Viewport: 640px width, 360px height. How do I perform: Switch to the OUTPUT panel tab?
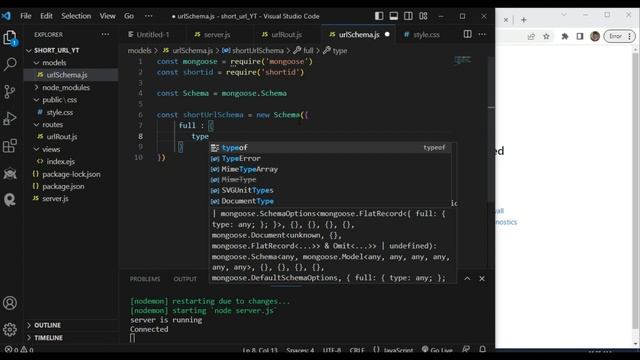tap(185, 279)
